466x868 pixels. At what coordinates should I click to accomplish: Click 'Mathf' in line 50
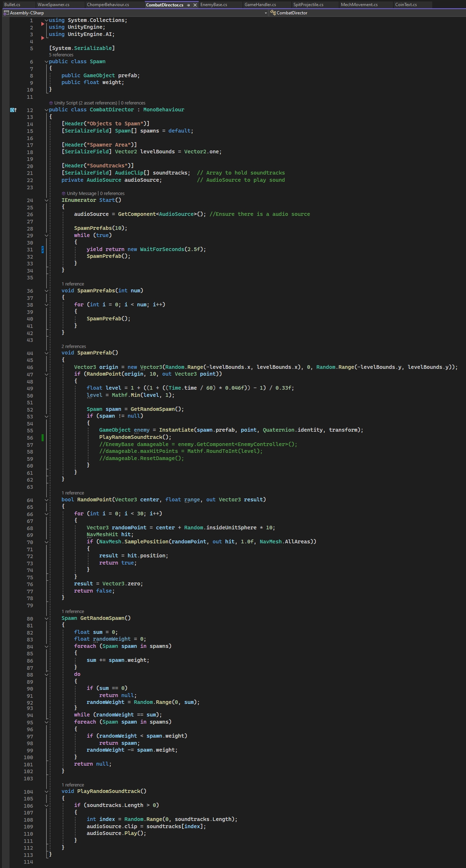tap(120, 395)
